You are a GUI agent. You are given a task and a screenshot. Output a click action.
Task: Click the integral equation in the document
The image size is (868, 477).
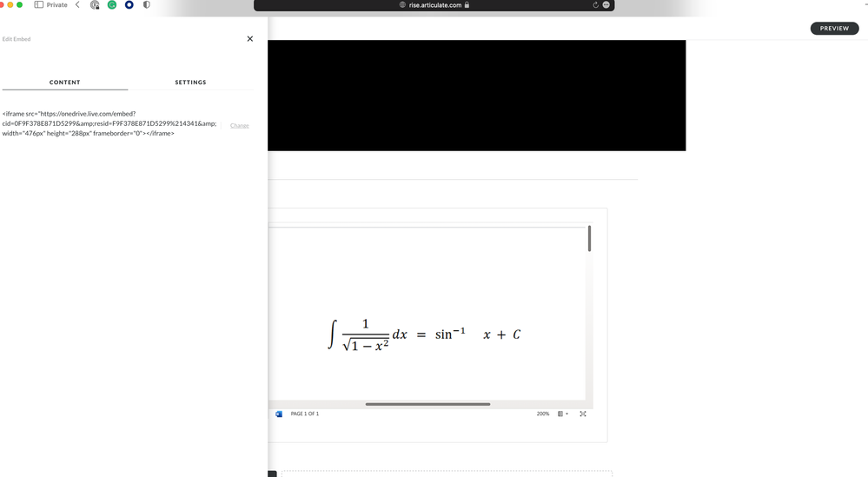pyautogui.click(x=424, y=335)
